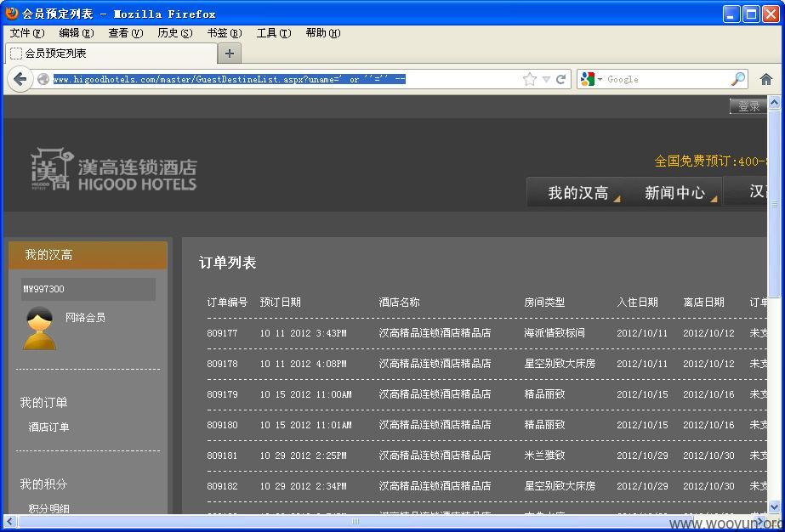Click the 我的汉高 sidebar header
The height and width of the screenshot is (532, 785).
[88, 255]
